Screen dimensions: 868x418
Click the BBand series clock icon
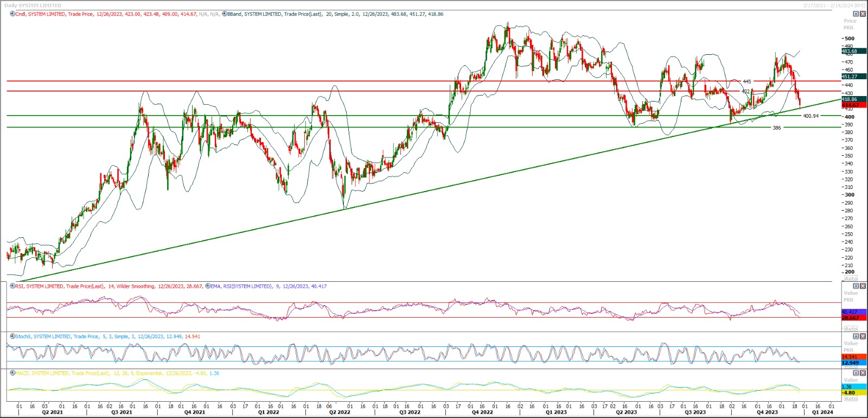[224, 14]
